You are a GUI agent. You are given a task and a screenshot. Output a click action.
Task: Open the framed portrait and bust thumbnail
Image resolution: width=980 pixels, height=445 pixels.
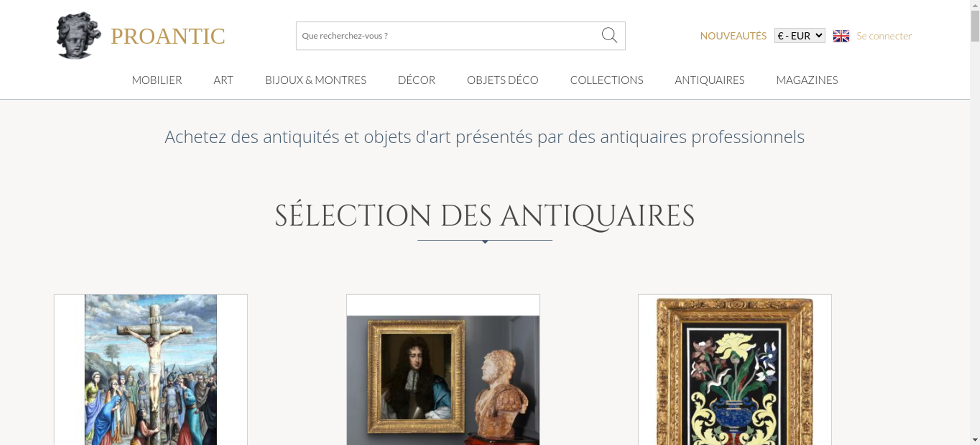pyautogui.click(x=443, y=370)
